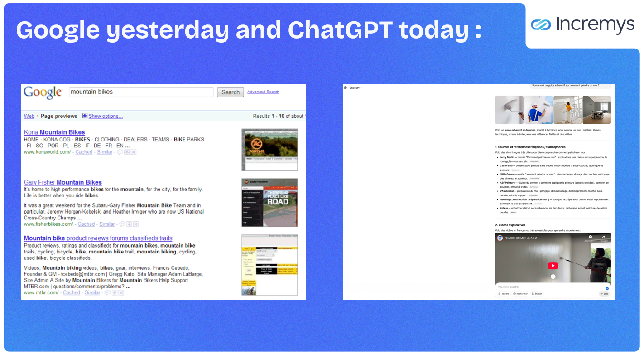Click the Incremys logo
The image size is (644, 355).
[x=582, y=24]
